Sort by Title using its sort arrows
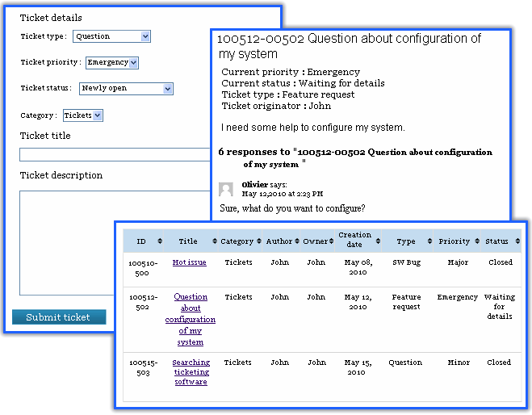The width and height of the screenshot is (532, 415). pos(215,241)
